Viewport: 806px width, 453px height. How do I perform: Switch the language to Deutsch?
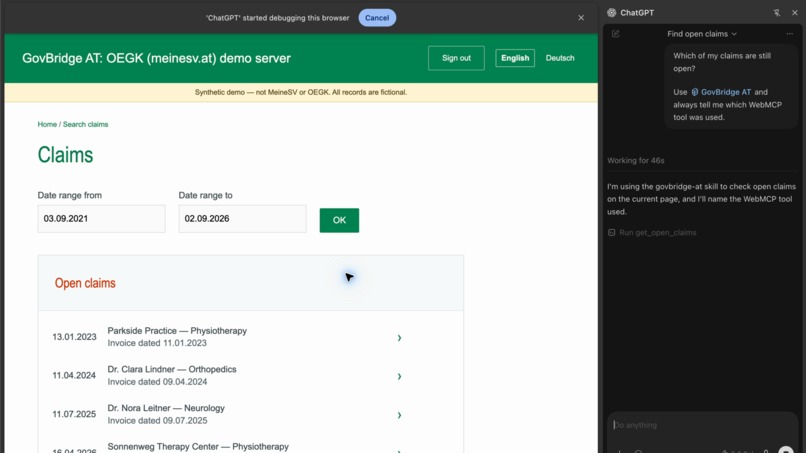[x=560, y=58]
